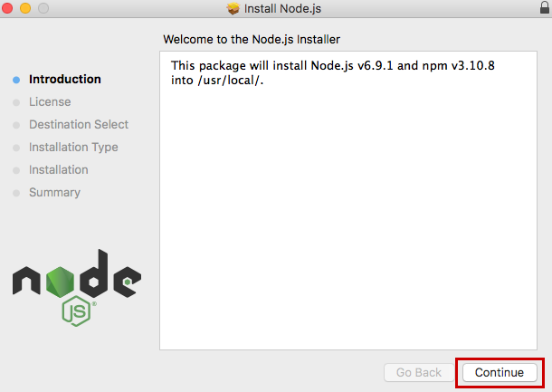Minimize the window with the yellow button

pos(25,9)
